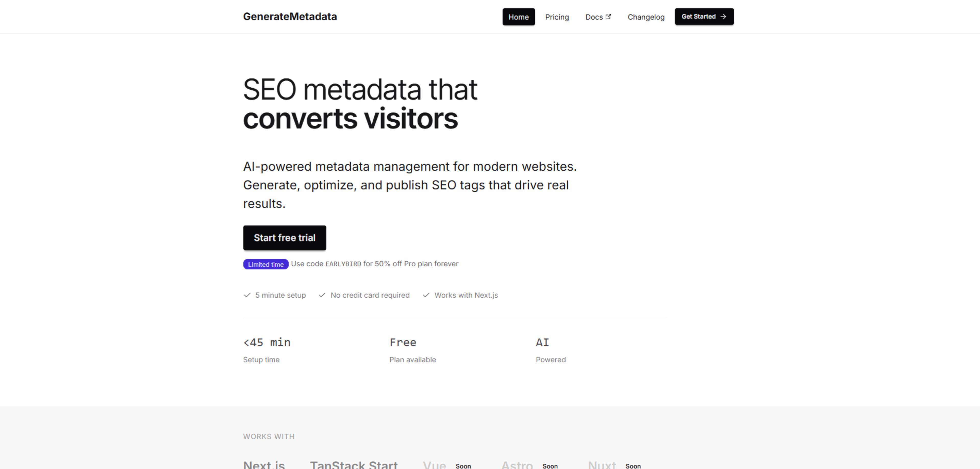Screen dimensions: 980x469
Task: Click the purple Limited time badge
Action: [265, 264]
